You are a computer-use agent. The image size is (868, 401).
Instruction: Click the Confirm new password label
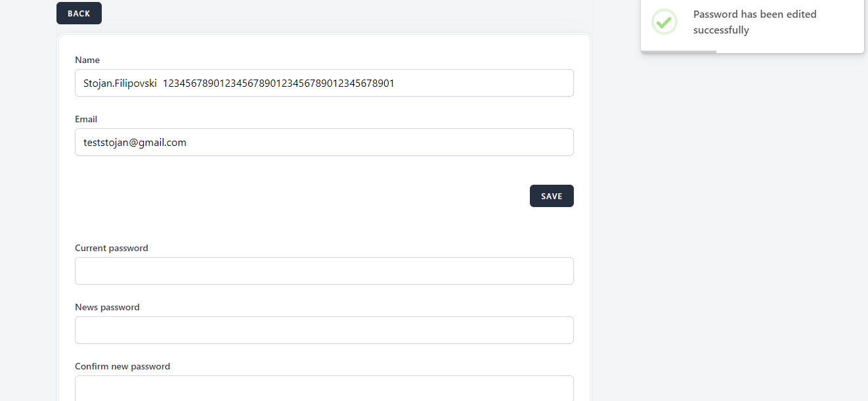(122, 366)
